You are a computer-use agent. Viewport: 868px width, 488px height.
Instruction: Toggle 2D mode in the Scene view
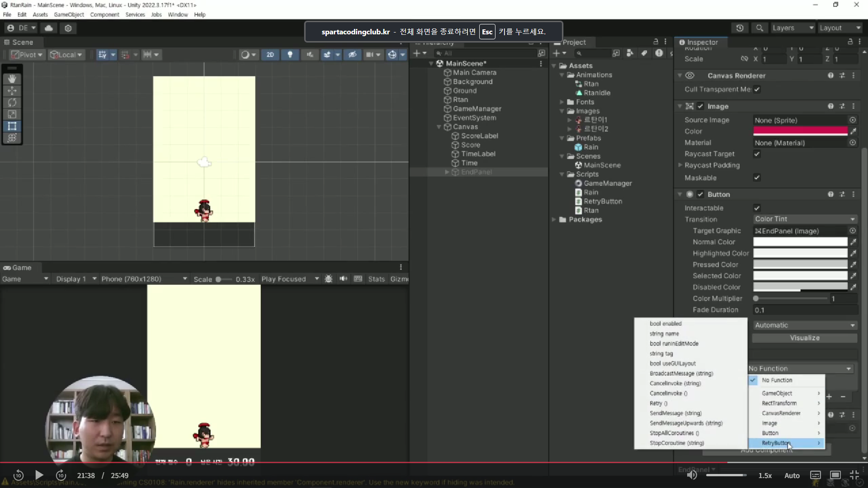tap(270, 55)
